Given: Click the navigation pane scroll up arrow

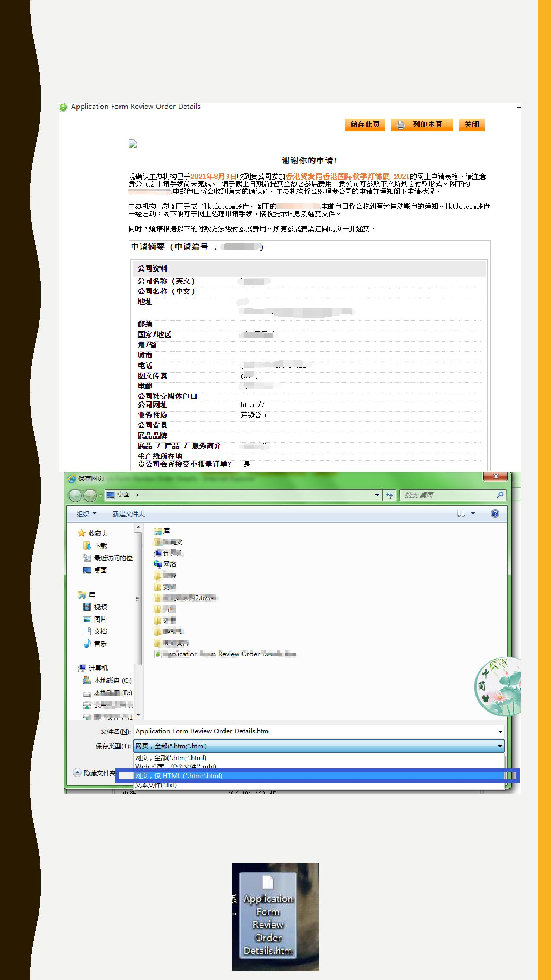Looking at the screenshot, I should 138,527.
